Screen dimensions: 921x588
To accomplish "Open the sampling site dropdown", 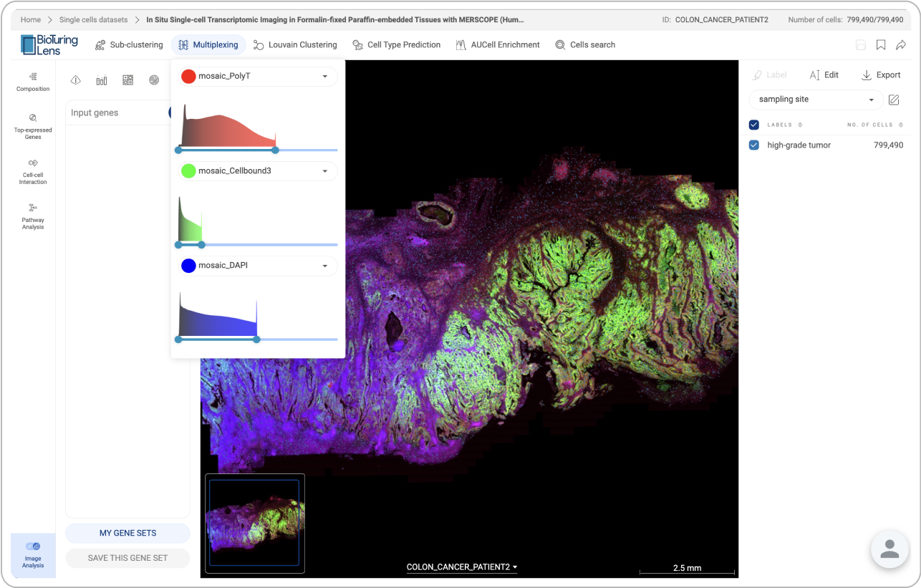I will (816, 100).
